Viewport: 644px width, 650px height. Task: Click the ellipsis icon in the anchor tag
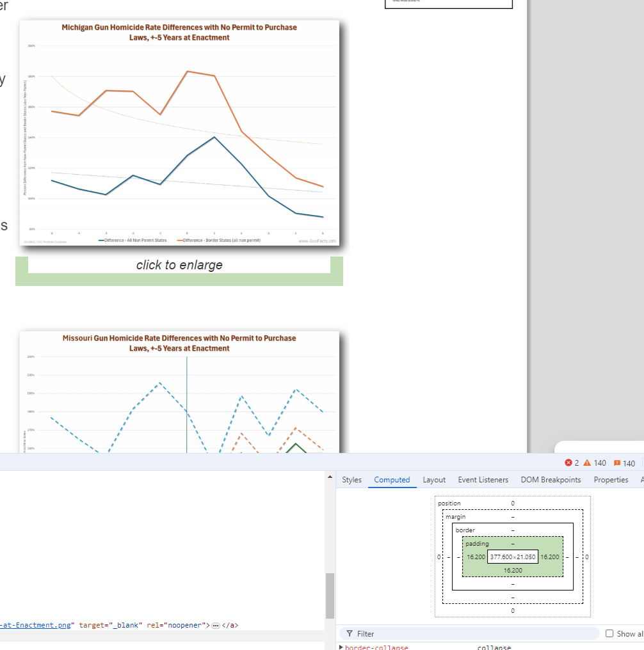[216, 625]
